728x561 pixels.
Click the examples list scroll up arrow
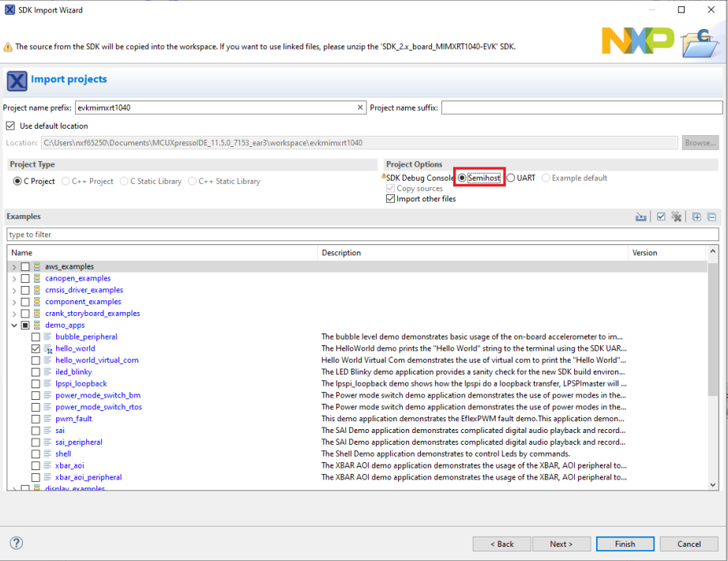(x=713, y=251)
